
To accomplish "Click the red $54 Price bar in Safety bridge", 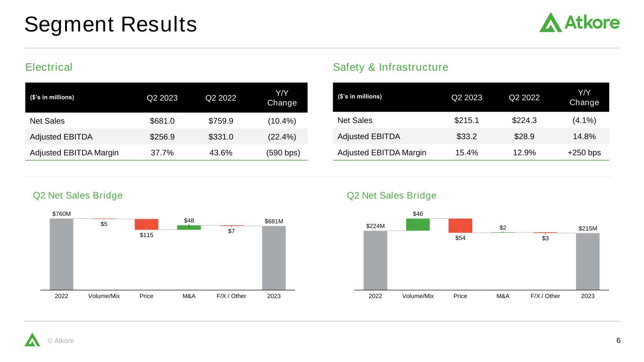I will (x=460, y=225).
